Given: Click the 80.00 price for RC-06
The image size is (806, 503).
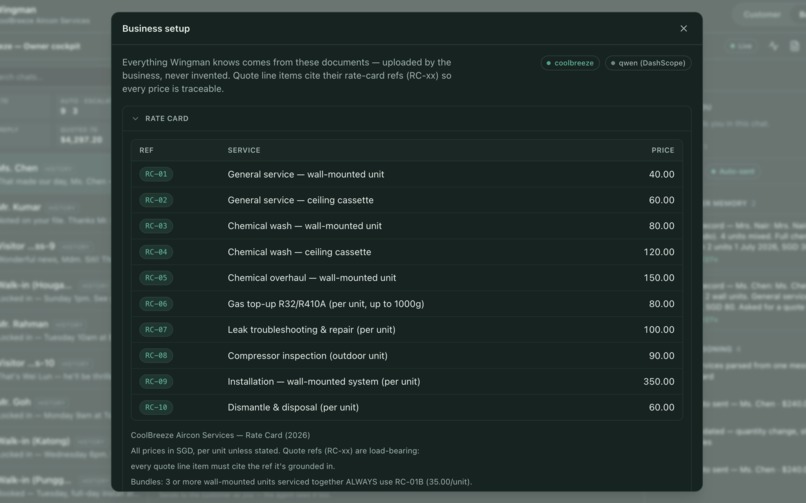Looking at the screenshot, I should click(x=662, y=304).
